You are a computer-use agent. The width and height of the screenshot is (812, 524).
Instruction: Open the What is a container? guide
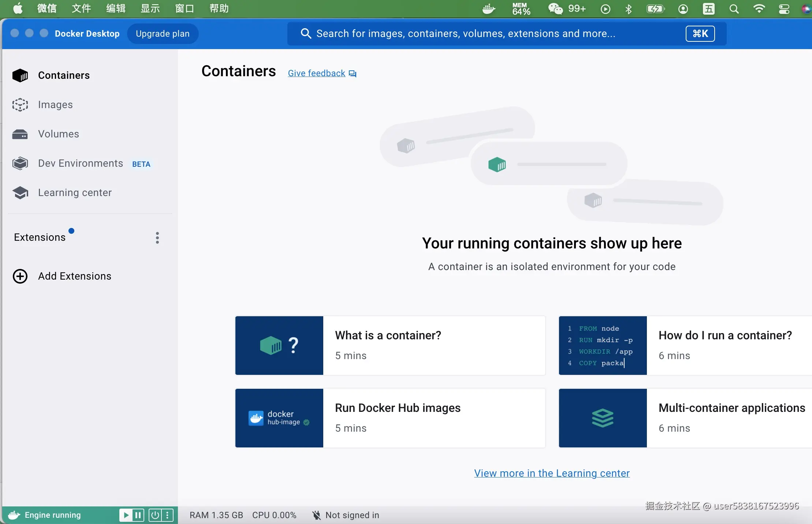390,346
